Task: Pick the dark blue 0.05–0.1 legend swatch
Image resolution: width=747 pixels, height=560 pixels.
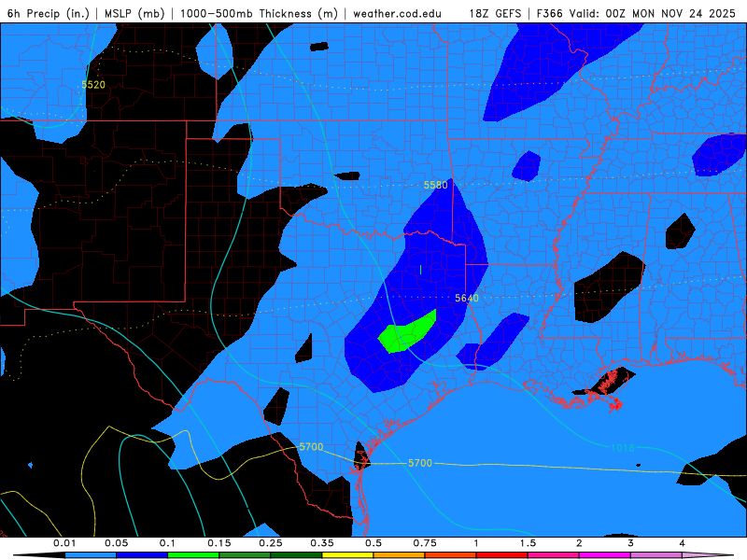Action: (142, 555)
